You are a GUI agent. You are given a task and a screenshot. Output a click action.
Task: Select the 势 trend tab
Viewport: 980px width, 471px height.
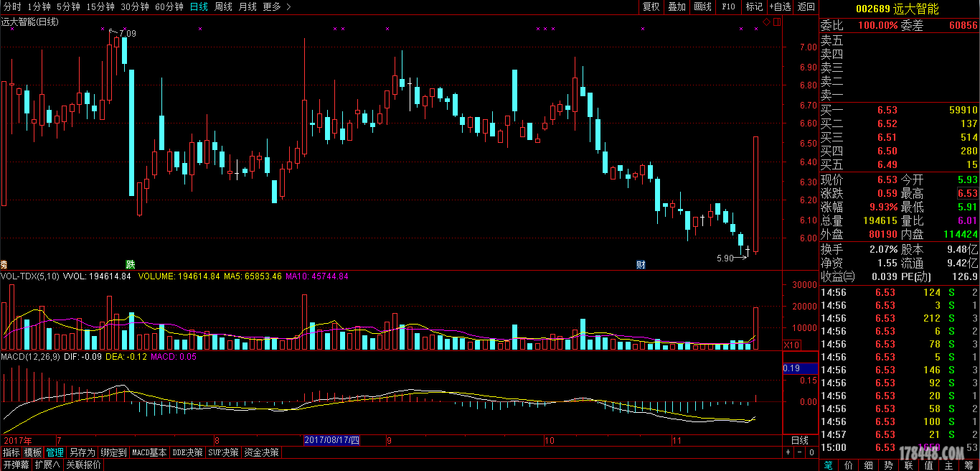889,465
